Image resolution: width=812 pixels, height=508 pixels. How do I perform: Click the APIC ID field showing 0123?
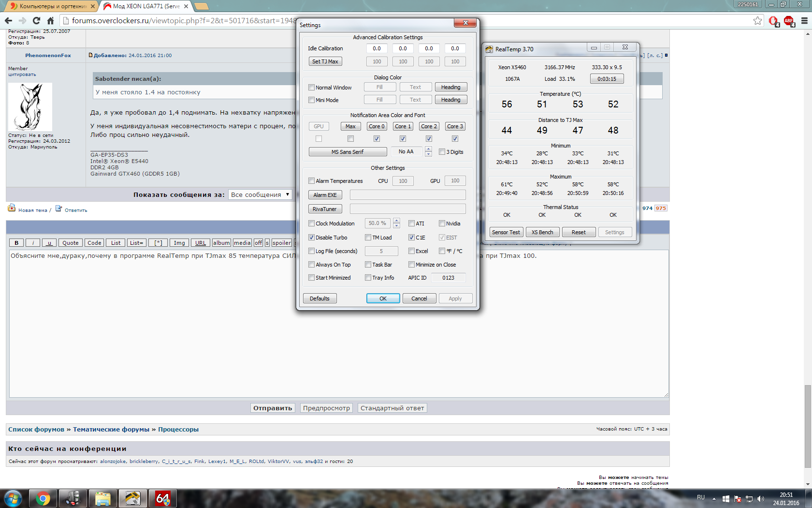tap(448, 278)
